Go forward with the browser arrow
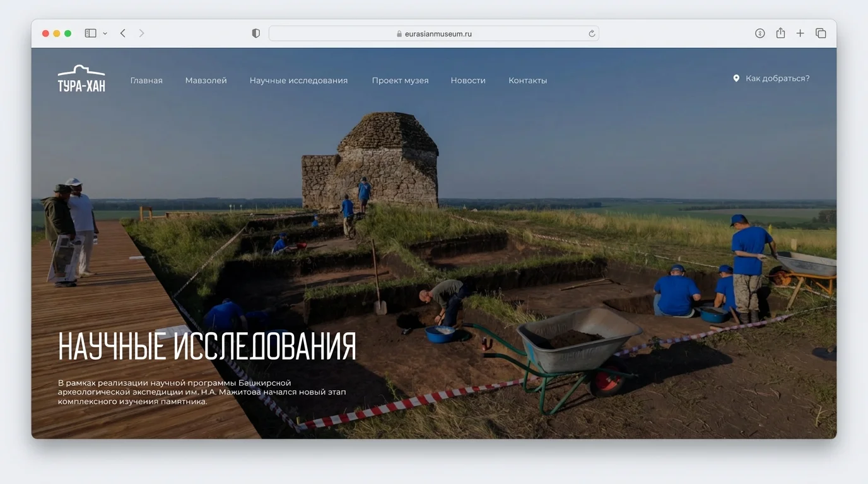This screenshot has width=868, height=484. tap(141, 33)
